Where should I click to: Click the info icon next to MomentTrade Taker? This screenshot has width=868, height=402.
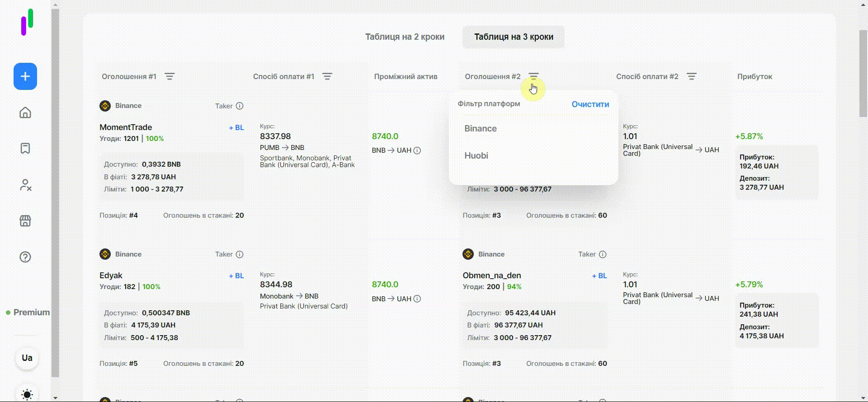tap(240, 106)
